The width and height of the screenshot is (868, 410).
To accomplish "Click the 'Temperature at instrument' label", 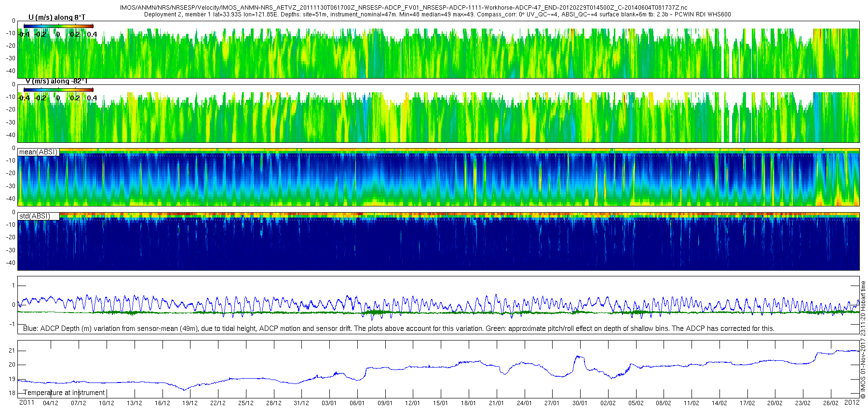I will pos(64,393).
